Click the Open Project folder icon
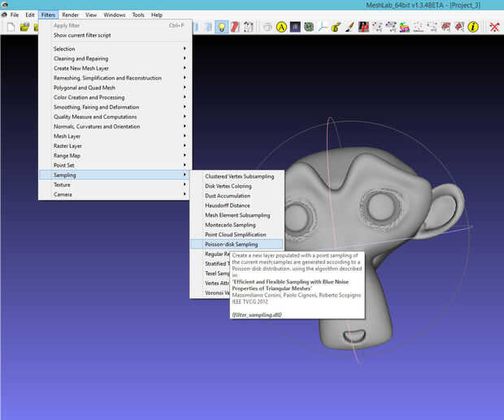Screen dimensions: 504x420 [25, 27]
